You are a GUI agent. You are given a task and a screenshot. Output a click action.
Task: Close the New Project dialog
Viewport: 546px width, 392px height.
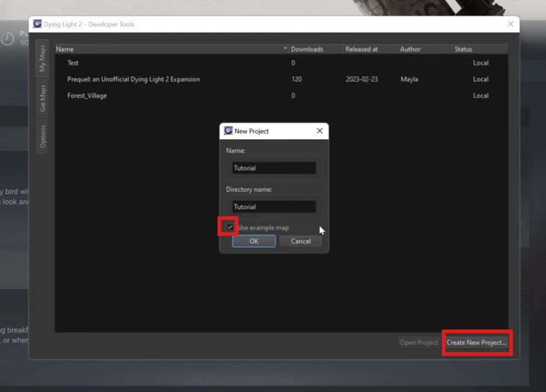(320, 131)
